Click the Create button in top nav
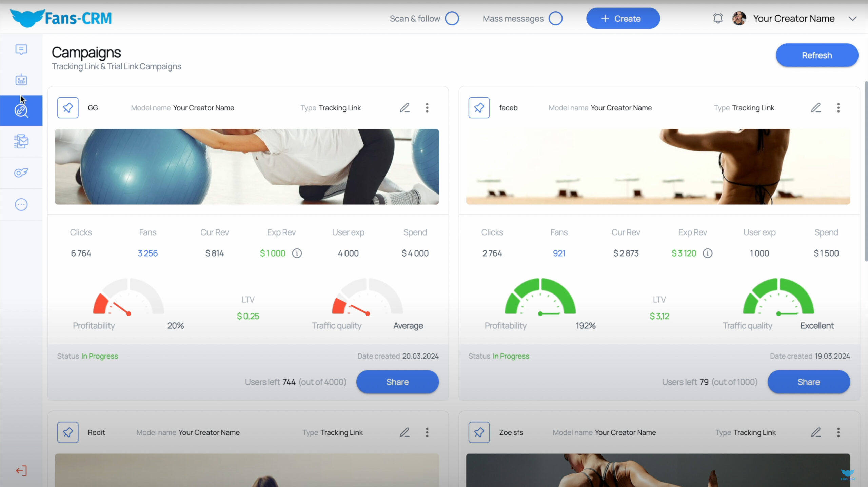 623,19
